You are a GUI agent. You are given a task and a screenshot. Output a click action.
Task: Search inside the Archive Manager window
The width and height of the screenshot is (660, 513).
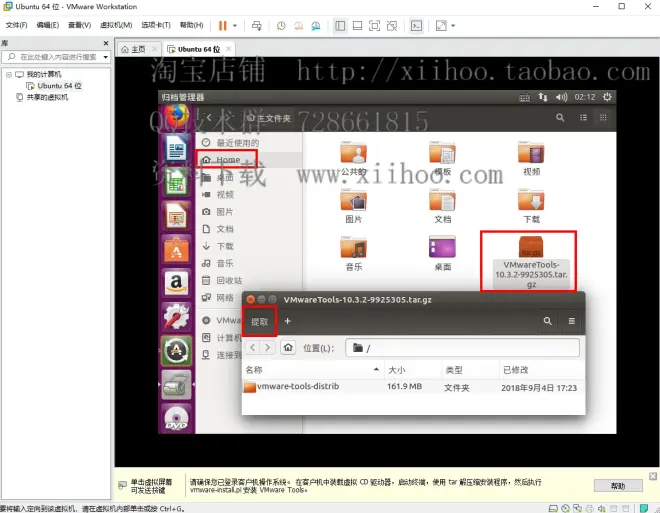pyautogui.click(x=547, y=321)
